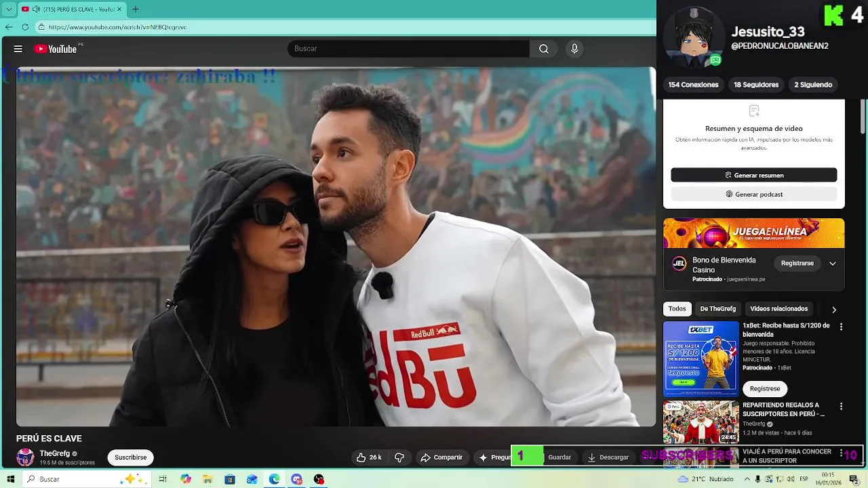Screen dimensions: 868x488
Task: Open REPARTIENDO REGALOS A SUSCRIPTORES video thumbnail
Action: pos(701,422)
